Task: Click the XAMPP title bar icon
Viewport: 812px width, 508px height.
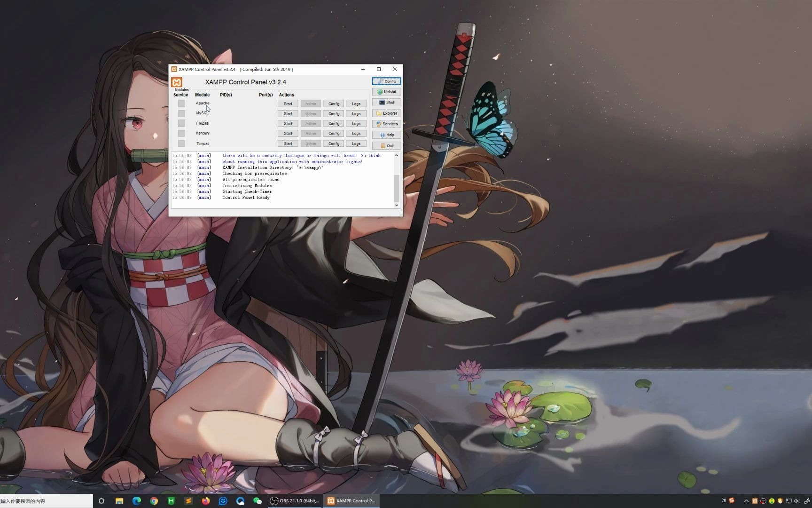Action: (x=174, y=69)
